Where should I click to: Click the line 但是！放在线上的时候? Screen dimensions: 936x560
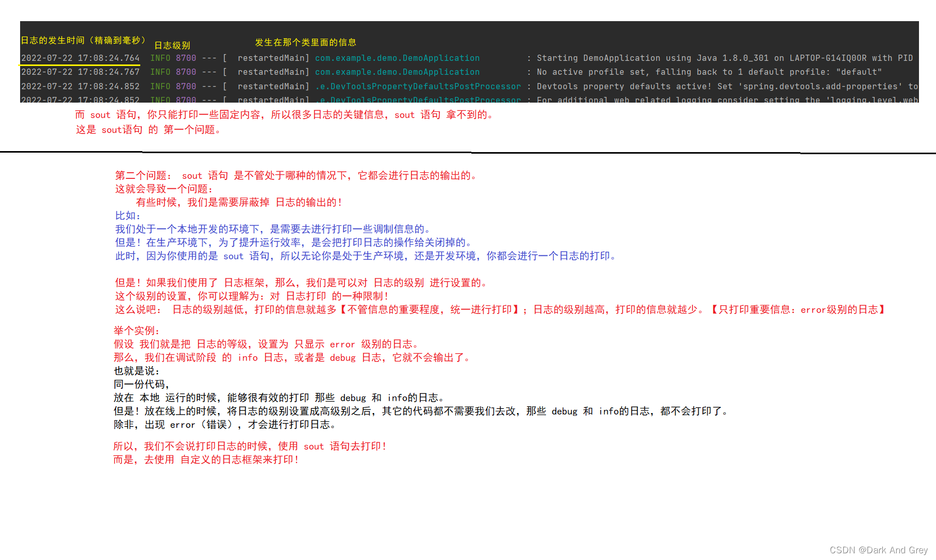[x=422, y=411]
